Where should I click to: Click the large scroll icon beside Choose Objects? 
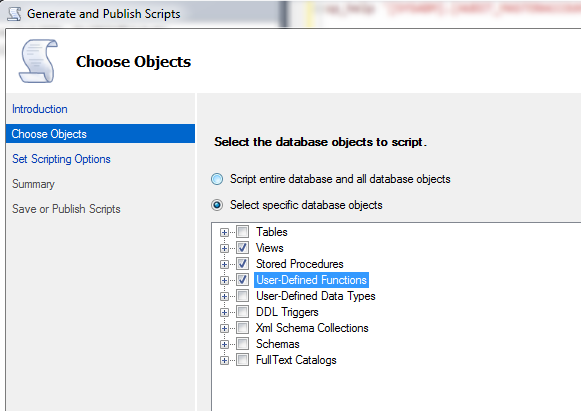(39, 61)
